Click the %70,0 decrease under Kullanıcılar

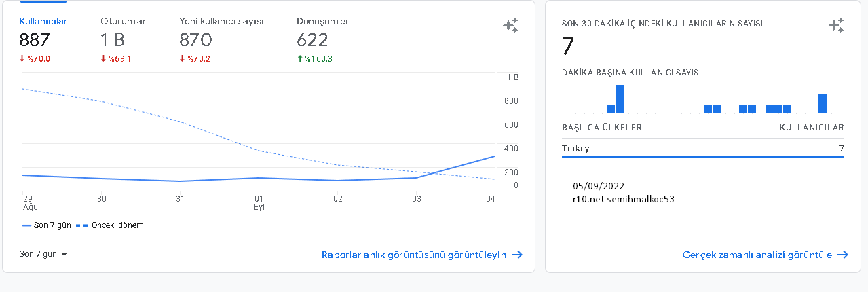35,59
